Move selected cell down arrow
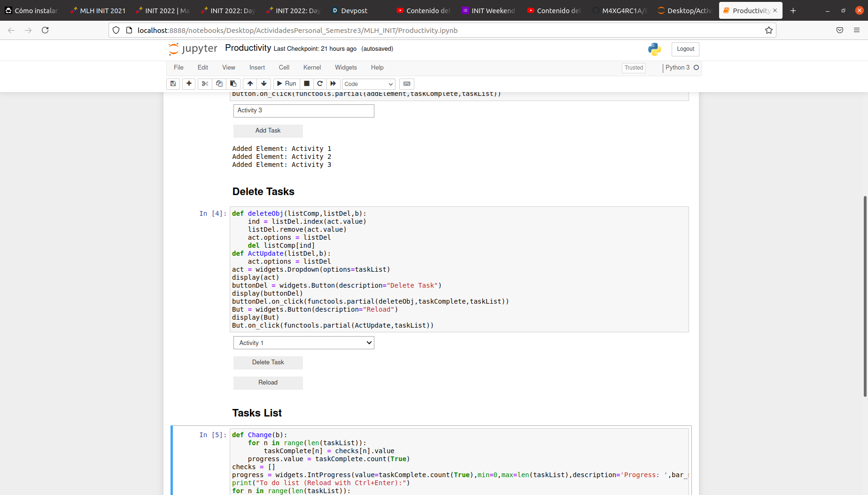 pyautogui.click(x=264, y=84)
